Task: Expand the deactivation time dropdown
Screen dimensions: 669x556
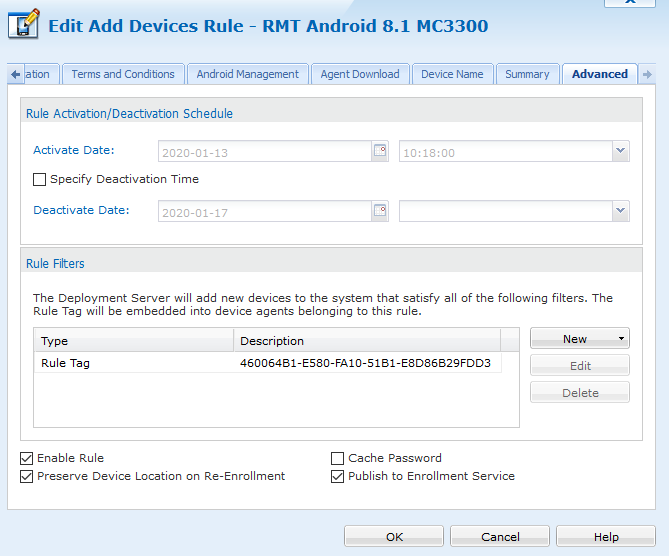Action: (x=620, y=211)
